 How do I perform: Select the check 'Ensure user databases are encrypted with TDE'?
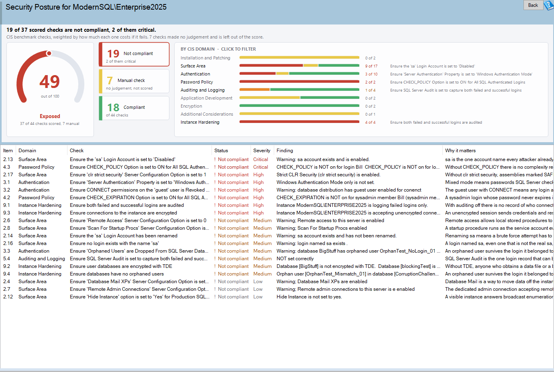pos(121,266)
